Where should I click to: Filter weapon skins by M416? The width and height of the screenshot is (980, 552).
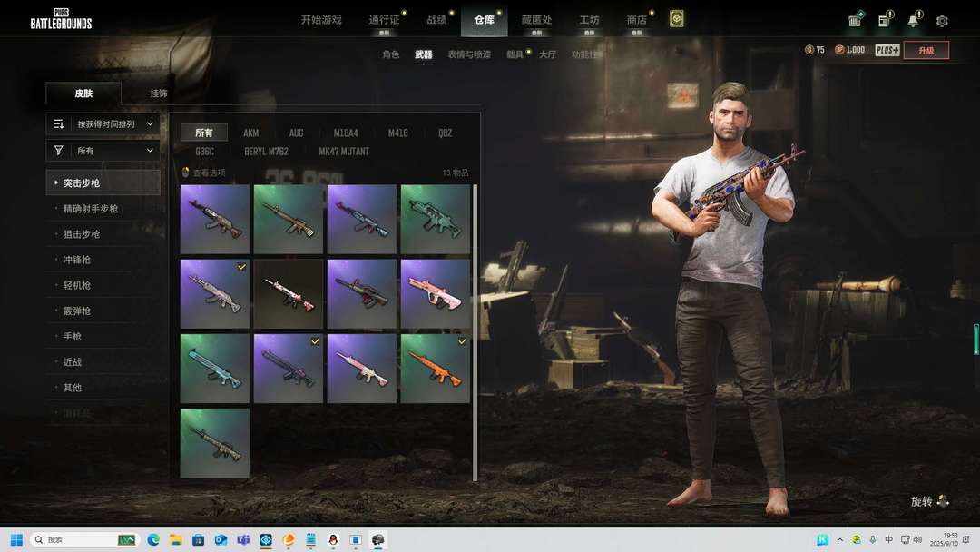(x=398, y=133)
